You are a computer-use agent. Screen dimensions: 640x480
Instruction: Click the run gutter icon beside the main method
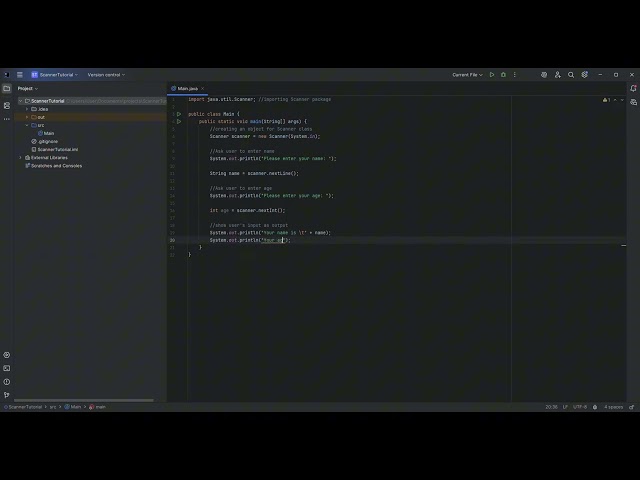(x=179, y=121)
